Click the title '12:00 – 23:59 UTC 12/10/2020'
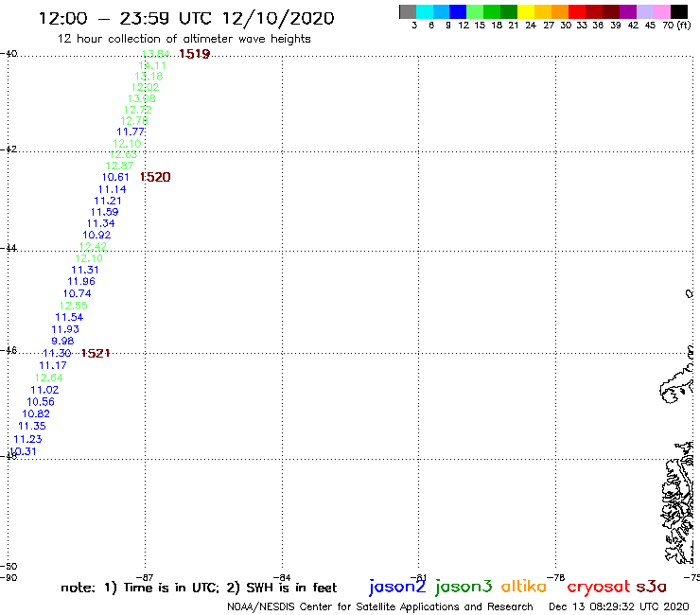 (x=186, y=18)
